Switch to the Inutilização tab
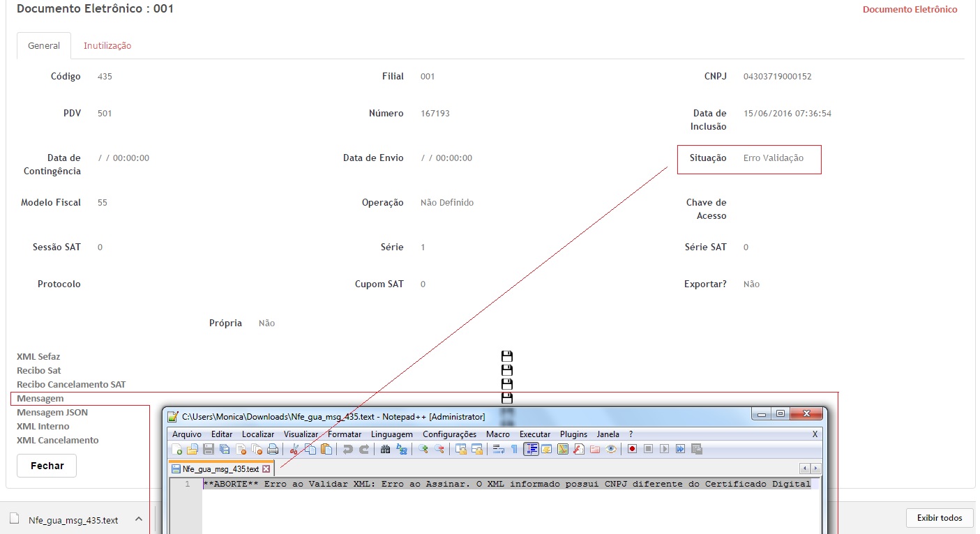 tap(107, 46)
